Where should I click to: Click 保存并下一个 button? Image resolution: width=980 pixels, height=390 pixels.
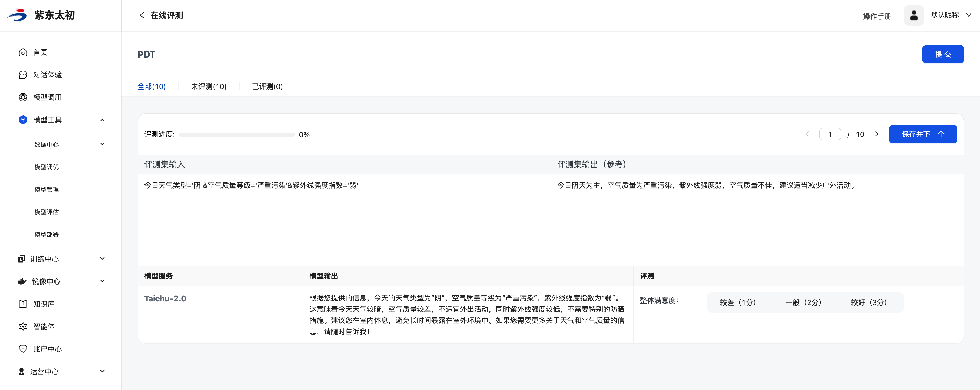pyautogui.click(x=922, y=134)
